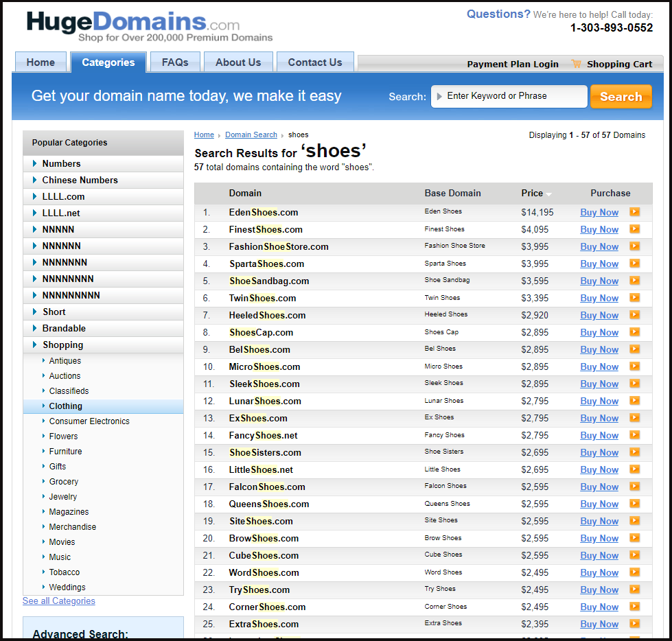
Task: Open the Consumer Electronics subcategory
Action: click(x=89, y=421)
